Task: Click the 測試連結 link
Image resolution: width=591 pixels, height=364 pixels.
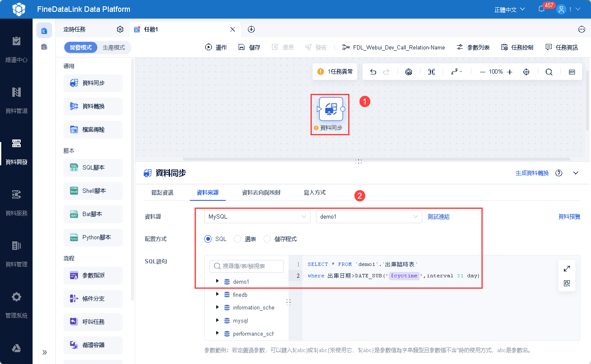Action: point(438,216)
